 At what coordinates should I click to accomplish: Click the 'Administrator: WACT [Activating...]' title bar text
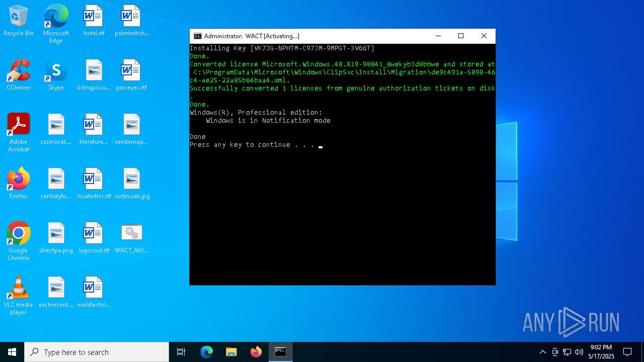point(252,36)
